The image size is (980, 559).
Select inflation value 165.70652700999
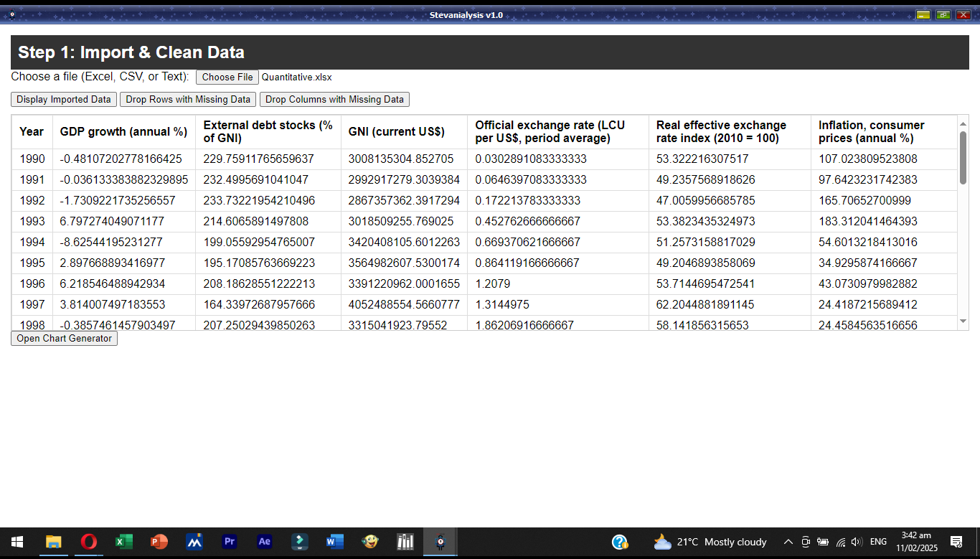click(884, 200)
